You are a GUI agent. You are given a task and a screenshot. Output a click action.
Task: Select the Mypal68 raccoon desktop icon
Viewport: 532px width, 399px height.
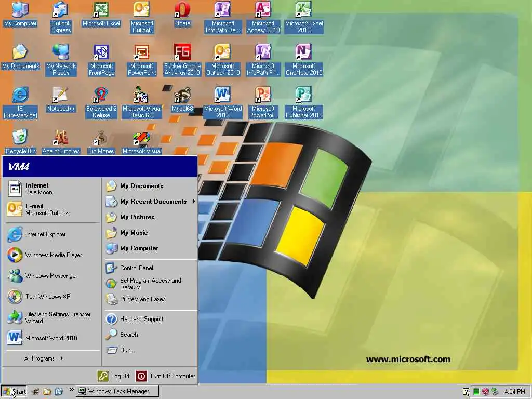pyautogui.click(x=182, y=100)
